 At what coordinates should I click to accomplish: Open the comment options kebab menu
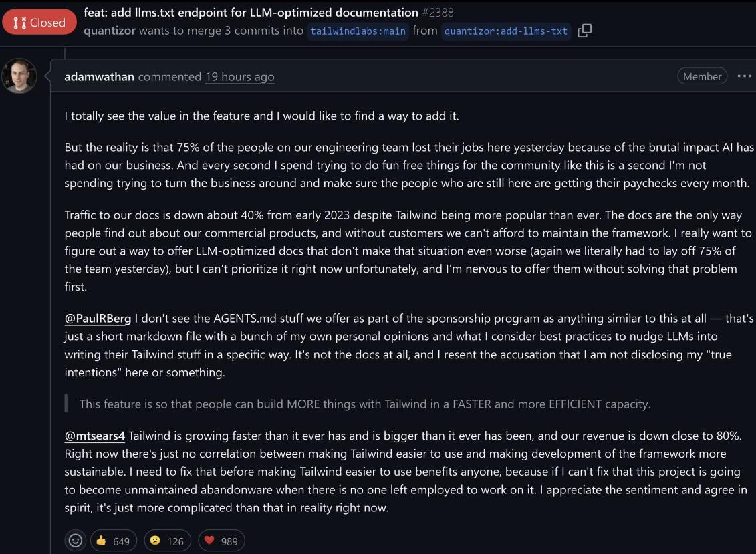[x=743, y=76]
